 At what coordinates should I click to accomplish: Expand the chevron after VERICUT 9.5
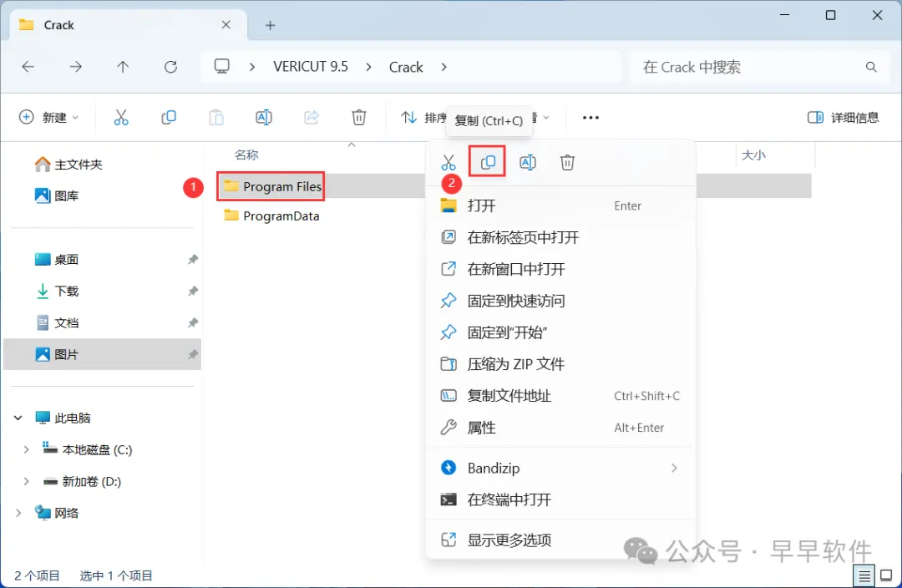368,68
